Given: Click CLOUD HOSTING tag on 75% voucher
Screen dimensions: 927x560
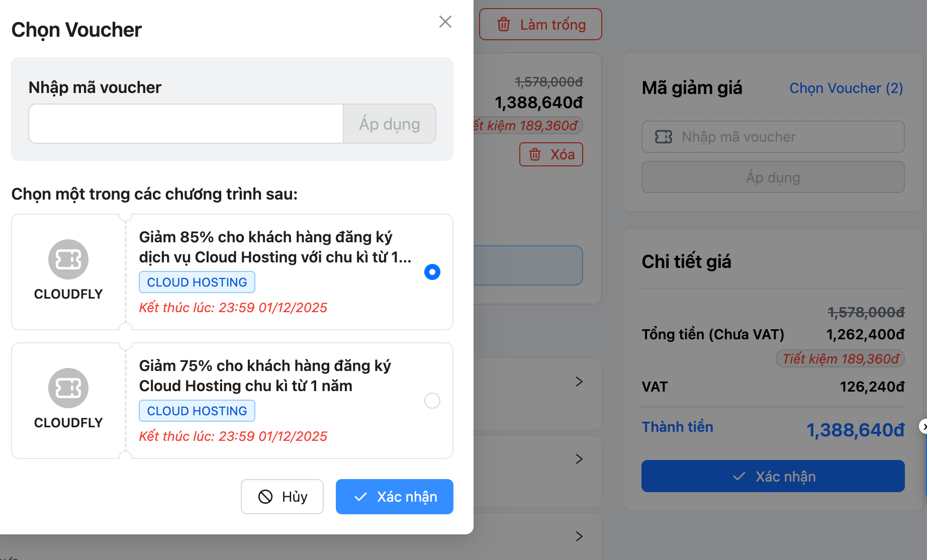Looking at the screenshot, I should (x=197, y=411).
